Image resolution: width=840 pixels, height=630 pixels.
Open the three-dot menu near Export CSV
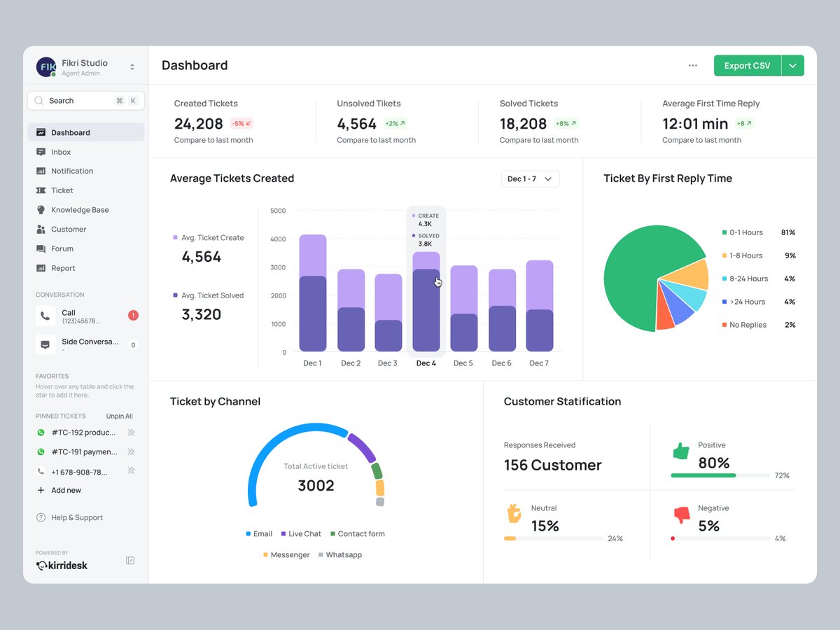[692, 65]
